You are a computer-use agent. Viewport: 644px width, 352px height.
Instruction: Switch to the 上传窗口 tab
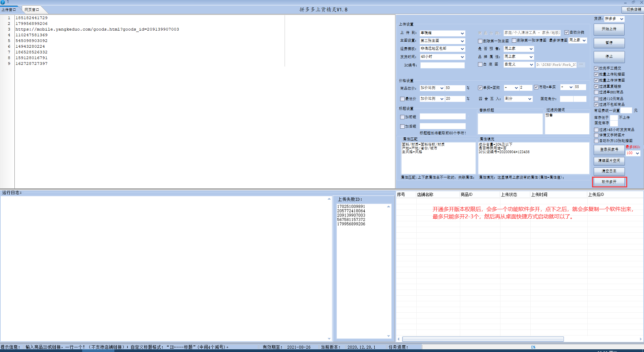click(x=9, y=10)
